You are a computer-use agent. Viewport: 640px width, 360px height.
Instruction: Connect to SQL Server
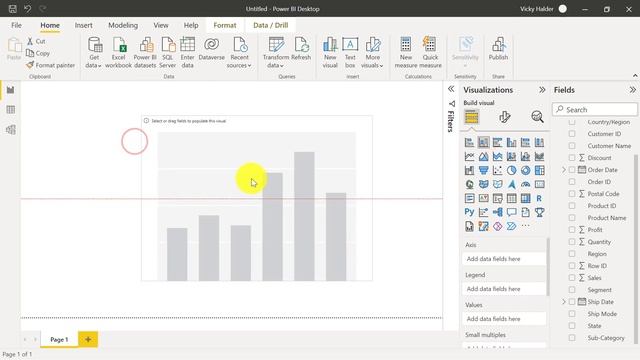(167, 52)
